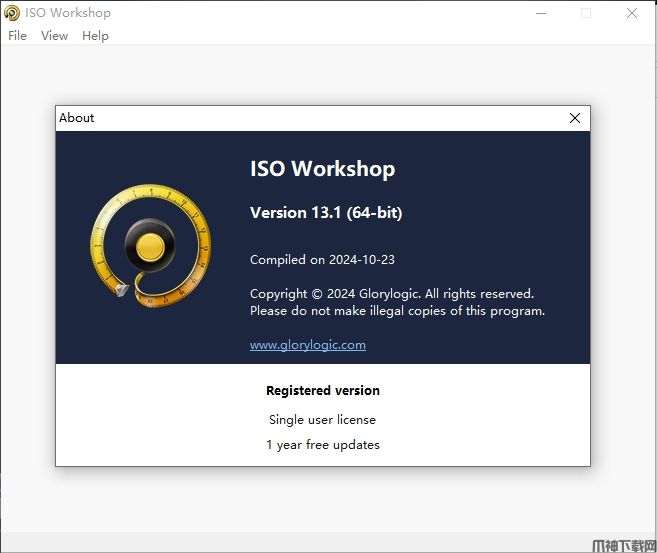Click the 'Compiled on 2024-10-23' text
This screenshot has height=553, width=657.
click(322, 260)
